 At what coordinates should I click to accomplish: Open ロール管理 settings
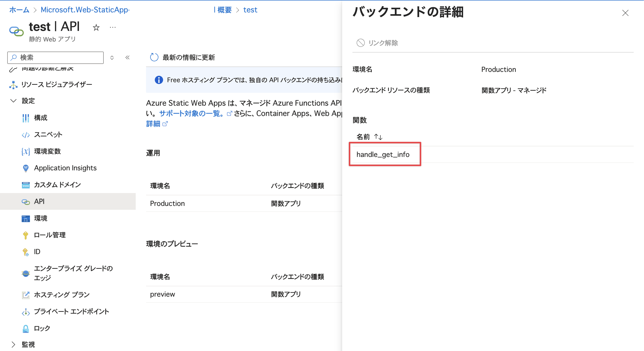pos(50,235)
